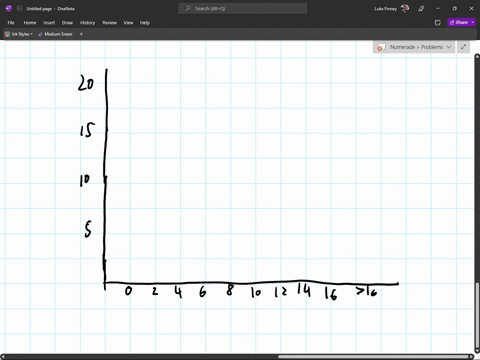Open the quick access toolbar customize arrow
480x360 pixels.
point(81,34)
